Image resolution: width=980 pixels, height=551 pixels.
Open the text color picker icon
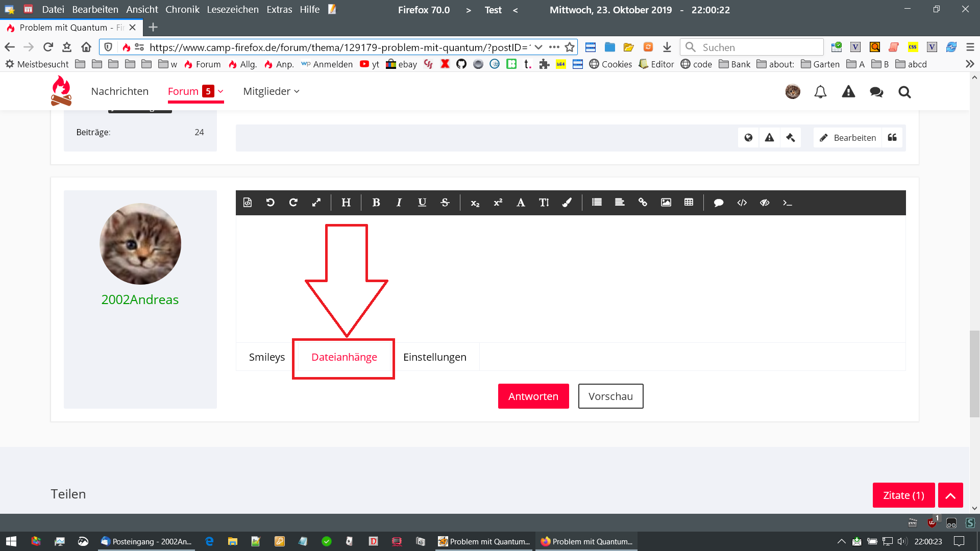click(x=567, y=203)
